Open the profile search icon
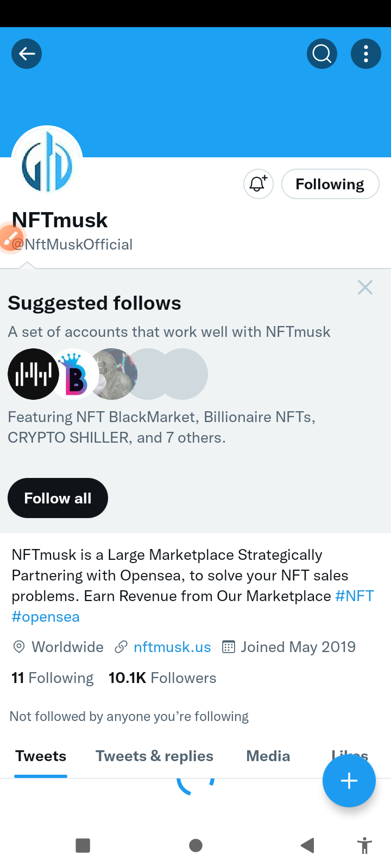This screenshot has height=868, width=391. click(322, 54)
